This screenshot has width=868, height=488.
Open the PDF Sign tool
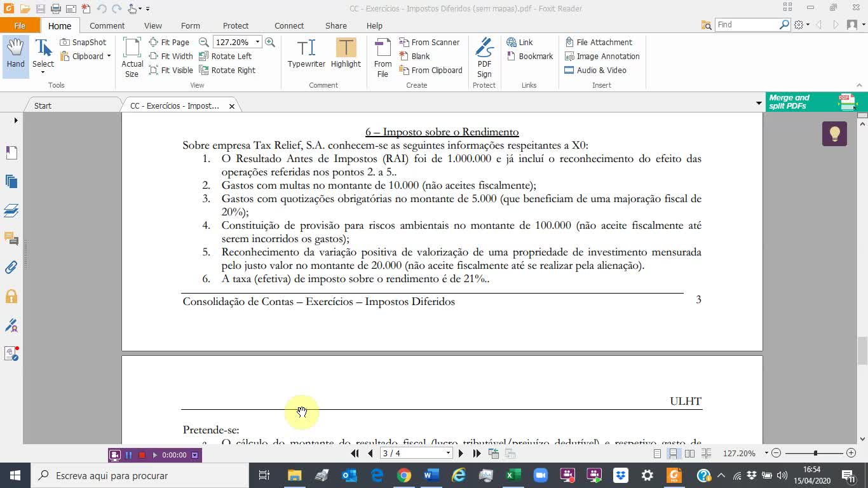coord(484,54)
